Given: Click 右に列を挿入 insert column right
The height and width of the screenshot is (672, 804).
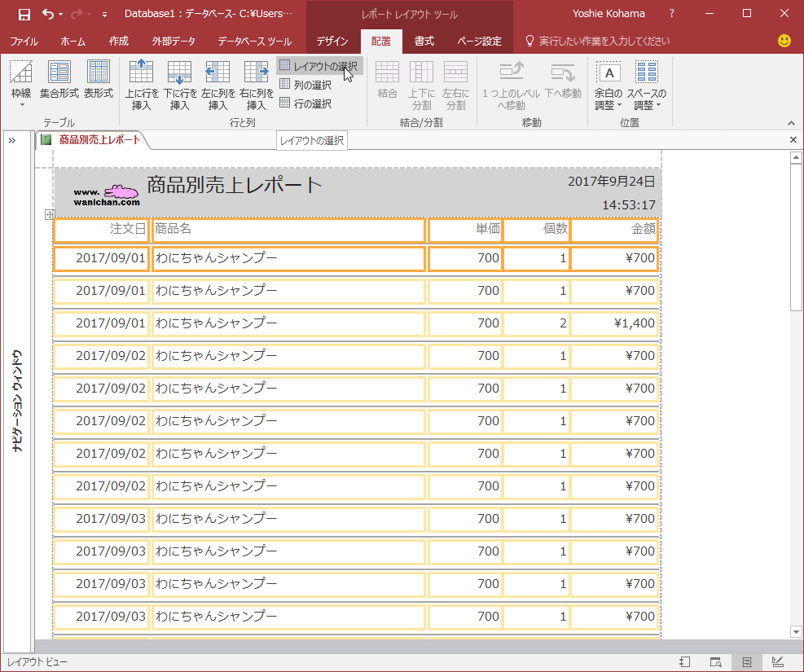Looking at the screenshot, I should pos(257,85).
